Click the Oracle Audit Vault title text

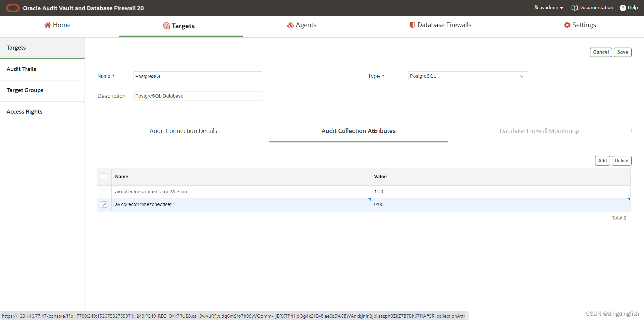point(83,8)
